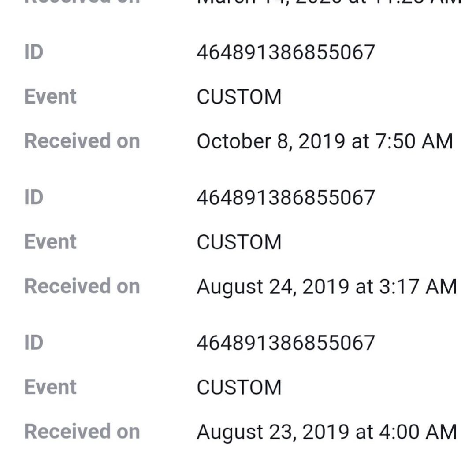This screenshot has height=451, width=476.
Task: Click Received on label beside October 8 date
Action: coord(82,141)
